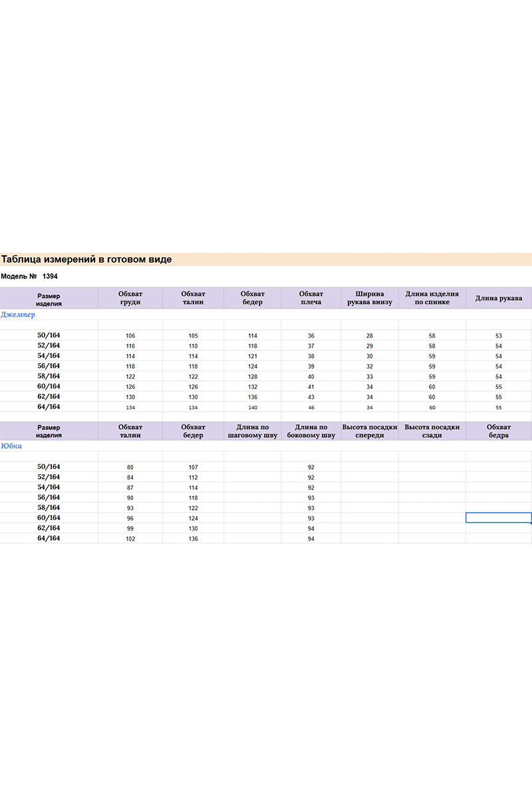
Task: Select the 'Высота посадки спереди' header cell
Action: (369, 431)
